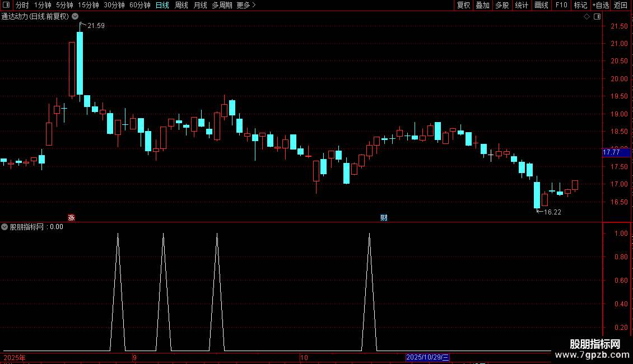Click the 16.22 low price label
This screenshot has width=633, height=364.
tap(553, 212)
